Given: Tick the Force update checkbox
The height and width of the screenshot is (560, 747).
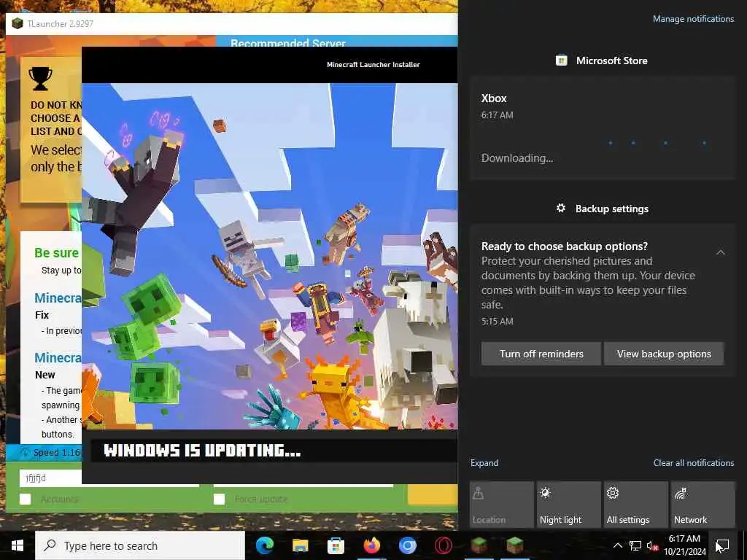Looking at the screenshot, I should click(219, 499).
